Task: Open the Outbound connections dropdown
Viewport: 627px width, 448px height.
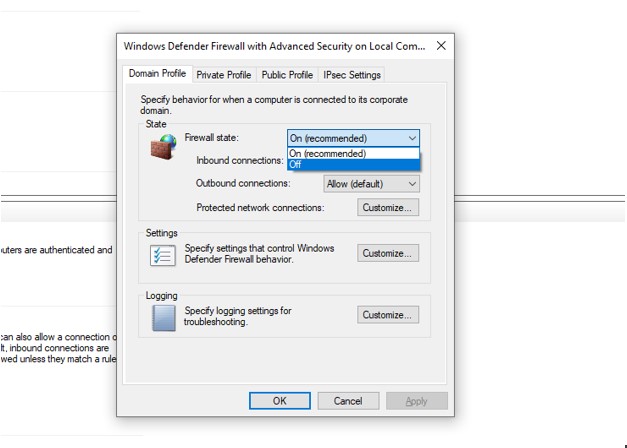Action: coord(371,184)
